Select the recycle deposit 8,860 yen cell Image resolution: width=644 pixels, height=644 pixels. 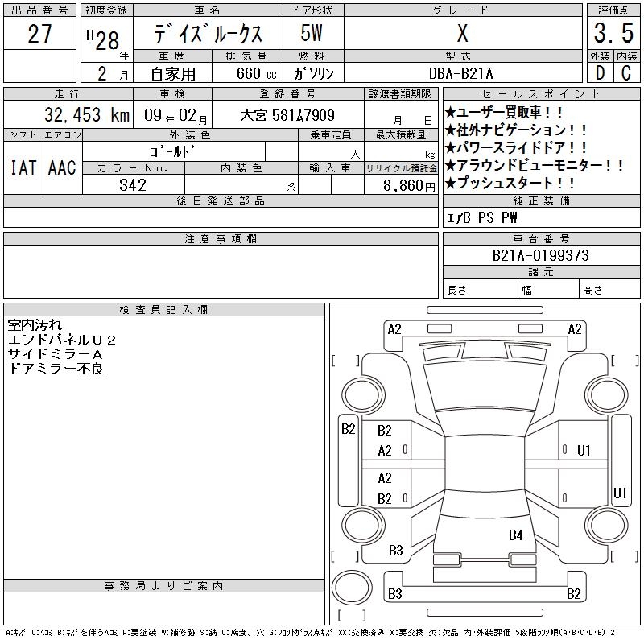[x=401, y=185]
